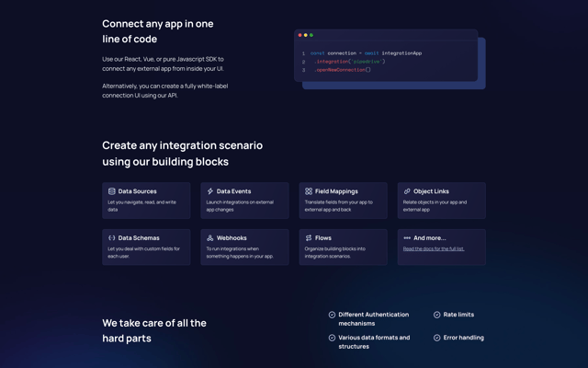Click code line 1 'const connection'
Image resolution: width=588 pixels, height=368 pixels.
coord(366,53)
